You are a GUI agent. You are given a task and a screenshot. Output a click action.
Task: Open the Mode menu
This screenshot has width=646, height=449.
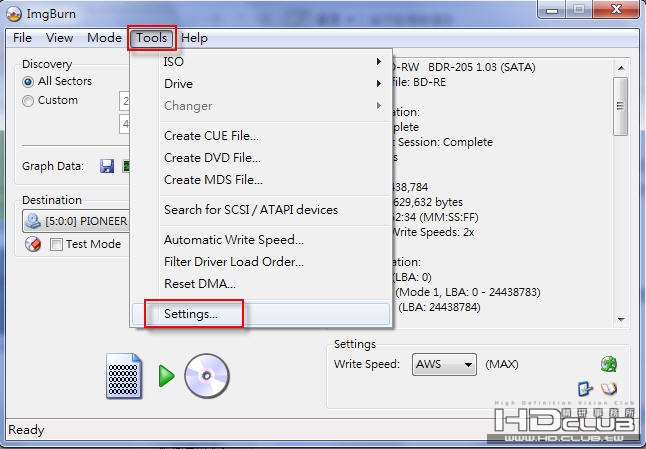coord(104,38)
